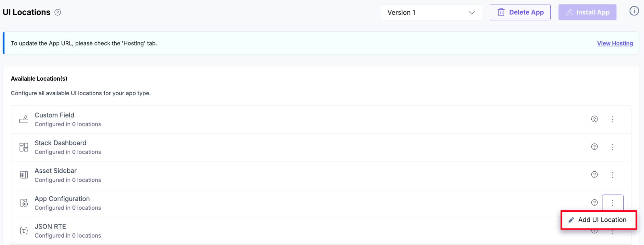
Task: Click the JSON RTE braces icon
Action: [24, 231]
